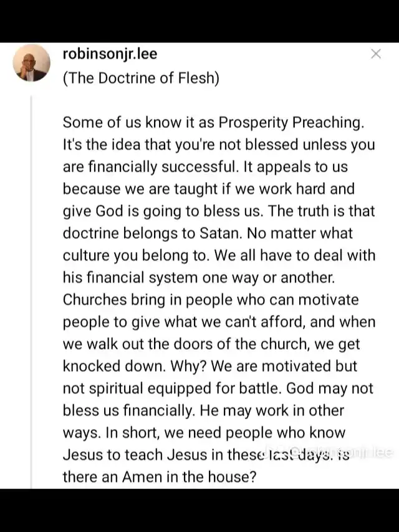399x532 pixels.
Task: Tap the 'are financially successful' line
Action: click(x=205, y=167)
